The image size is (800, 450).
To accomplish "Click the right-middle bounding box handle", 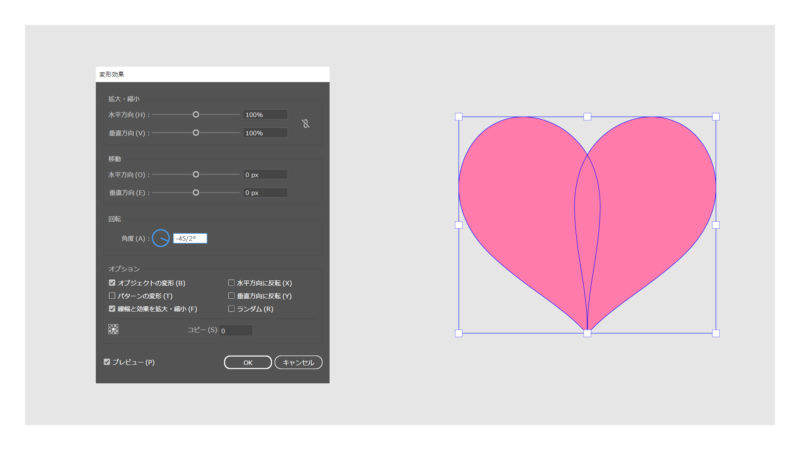I will (715, 225).
